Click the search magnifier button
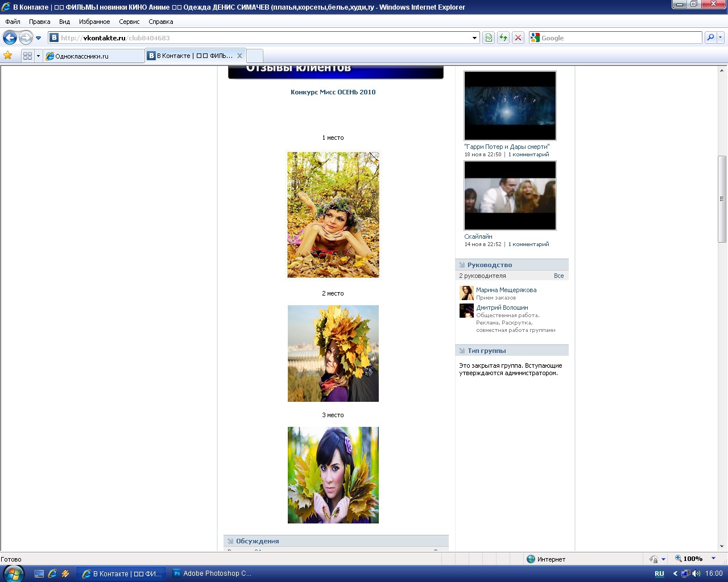 coord(710,38)
